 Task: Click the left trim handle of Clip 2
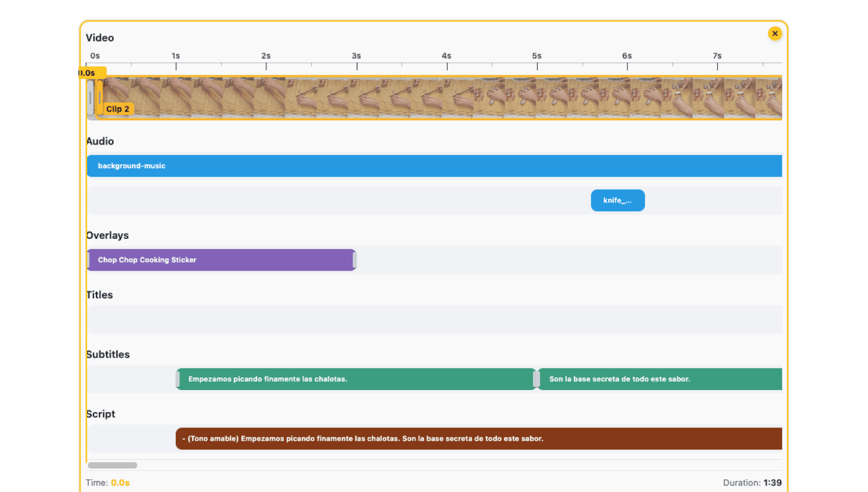[x=99, y=97]
